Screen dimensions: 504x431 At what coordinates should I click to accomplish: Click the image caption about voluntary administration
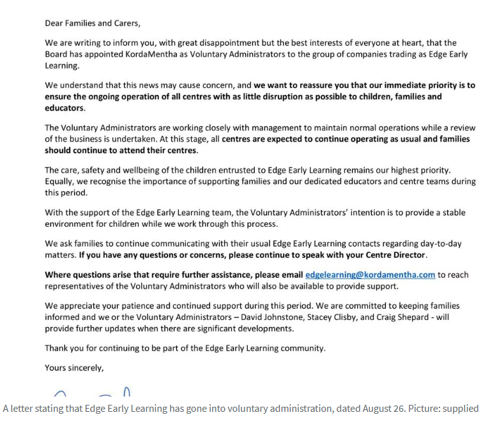241,409
